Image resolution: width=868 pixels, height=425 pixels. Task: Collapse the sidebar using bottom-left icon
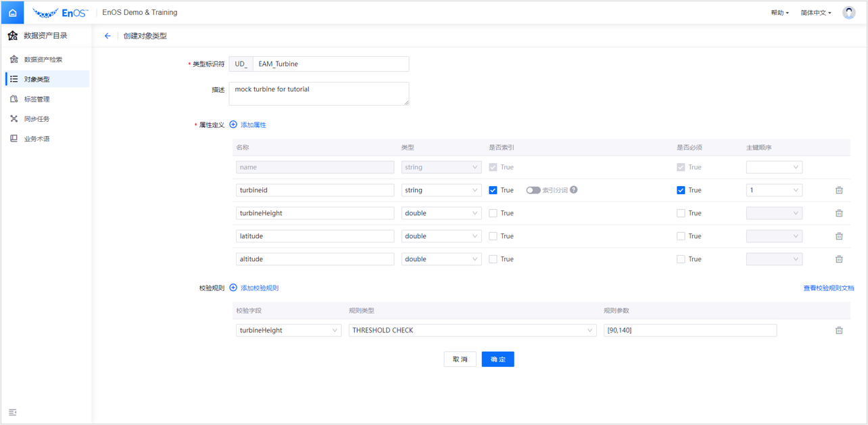[x=13, y=412]
